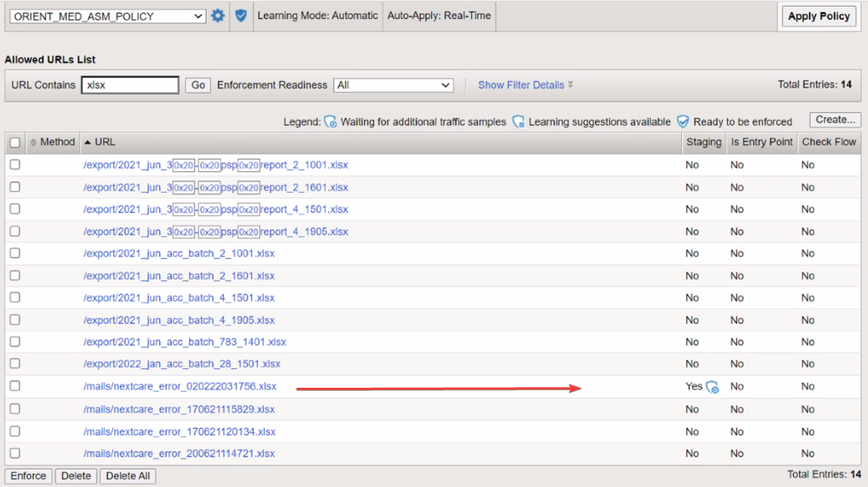The height and width of the screenshot is (487, 868).
Task: Click the policy settings gear icon
Action: [218, 16]
